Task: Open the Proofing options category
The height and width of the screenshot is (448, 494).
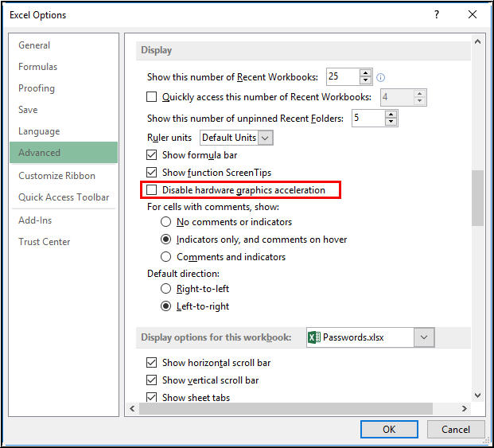Action: 64,88
